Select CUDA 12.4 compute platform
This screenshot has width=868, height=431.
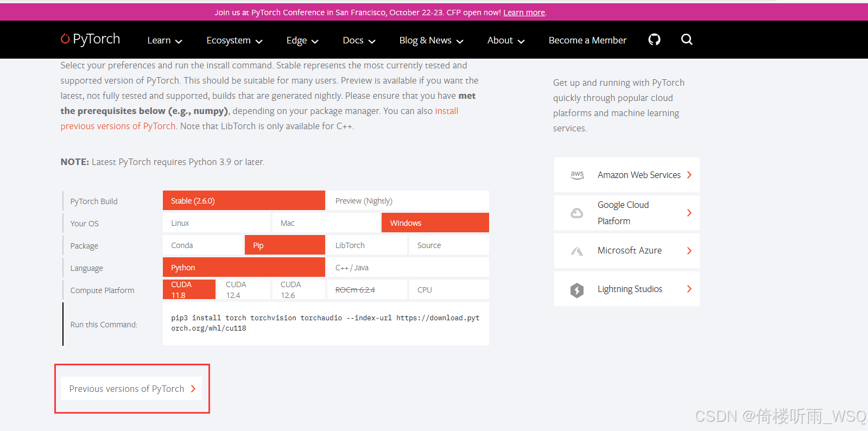(244, 289)
